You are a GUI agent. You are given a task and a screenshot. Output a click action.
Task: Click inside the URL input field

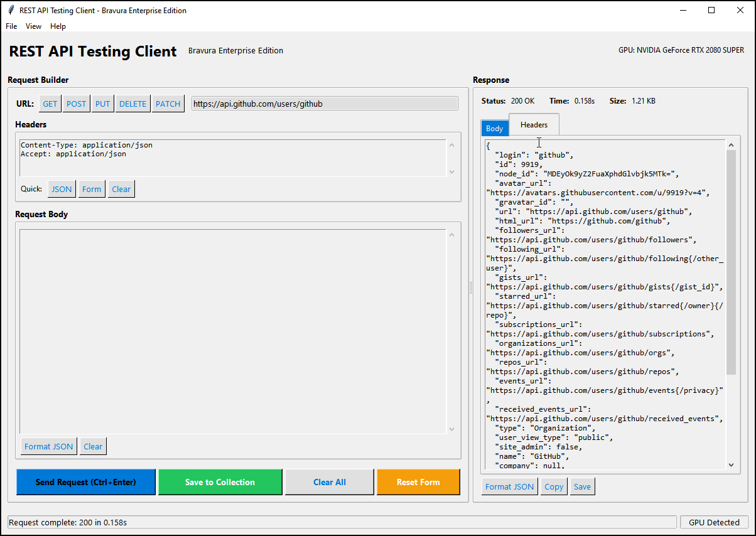324,103
